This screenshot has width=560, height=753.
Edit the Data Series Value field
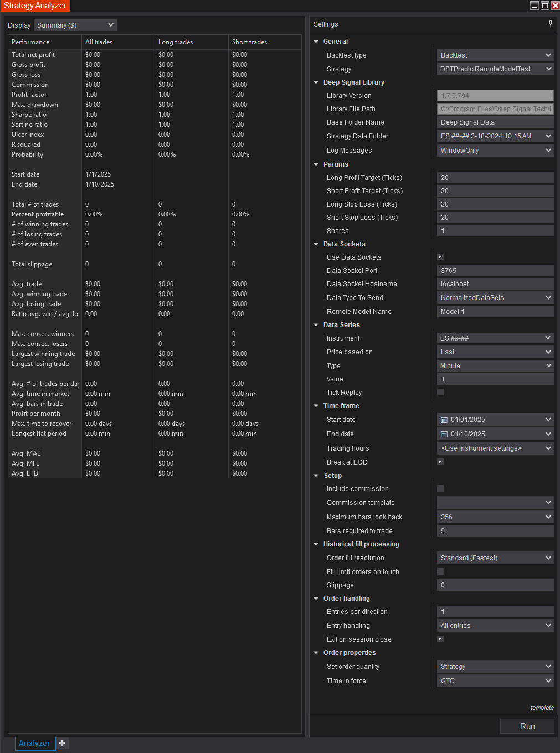tap(495, 379)
